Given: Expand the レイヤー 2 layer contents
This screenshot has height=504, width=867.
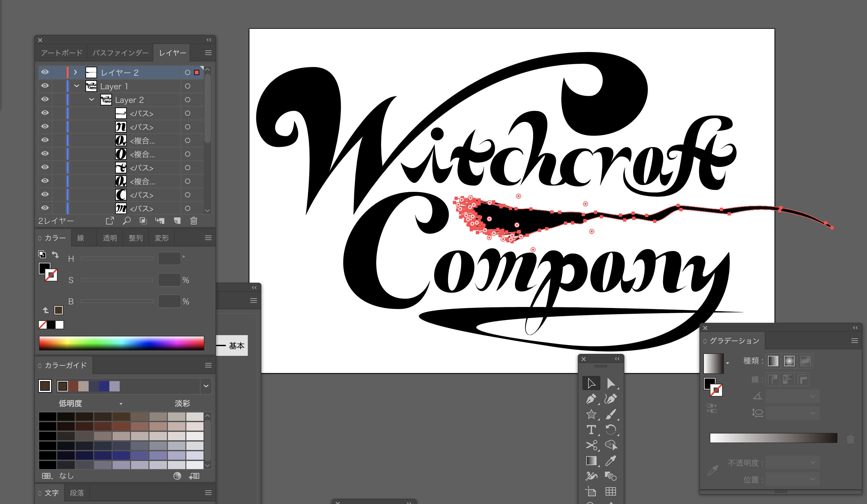Looking at the screenshot, I should pyautogui.click(x=75, y=72).
